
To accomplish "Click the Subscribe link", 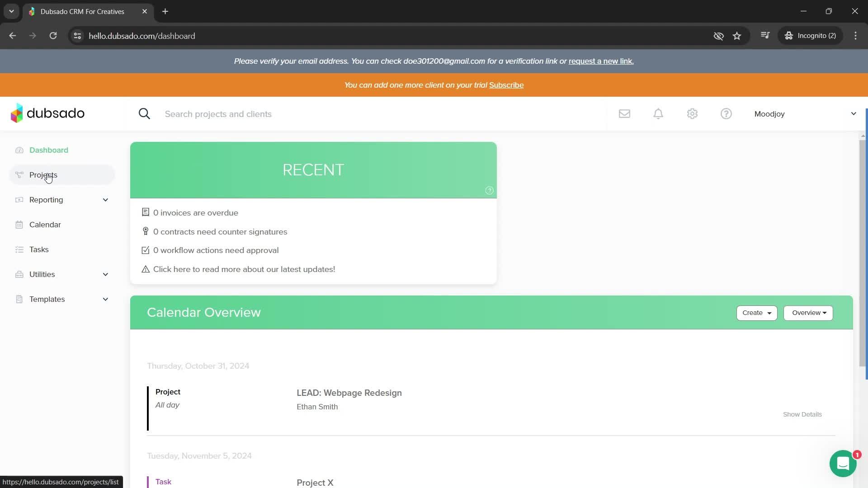I will tap(506, 85).
